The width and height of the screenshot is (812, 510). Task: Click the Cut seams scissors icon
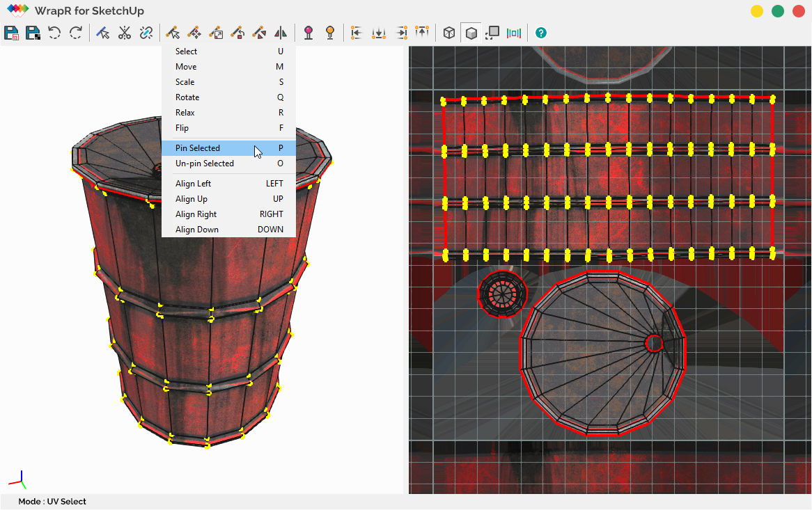pos(124,32)
